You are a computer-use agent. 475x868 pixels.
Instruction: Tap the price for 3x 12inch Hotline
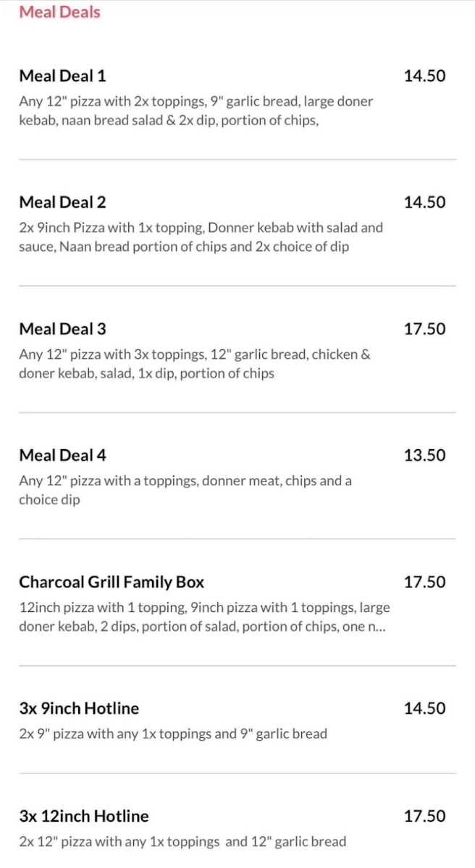point(424,817)
